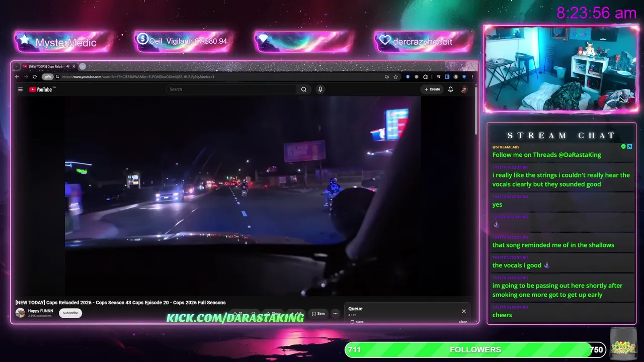
Task: Reload the YouTube page
Action: pos(35,77)
